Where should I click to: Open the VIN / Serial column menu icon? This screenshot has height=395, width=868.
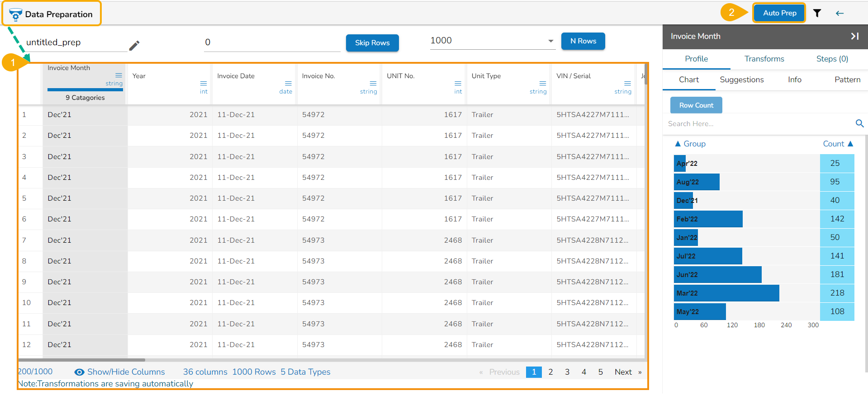coord(627,83)
